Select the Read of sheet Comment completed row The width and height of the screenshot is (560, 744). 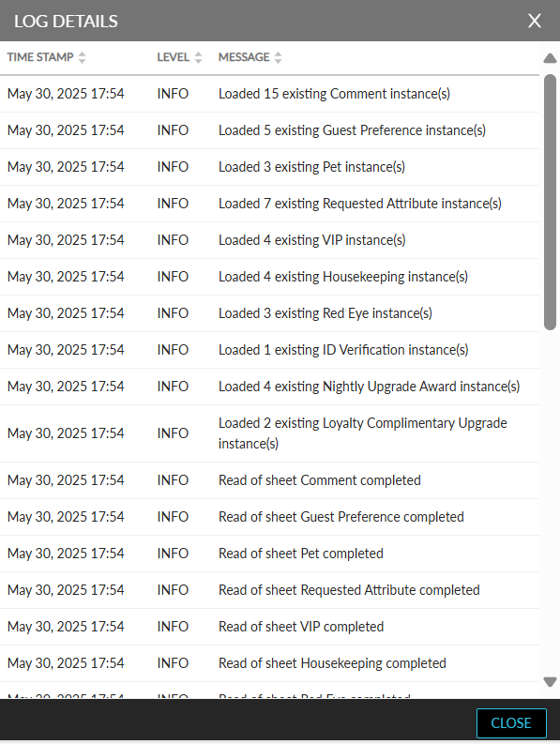pos(269,480)
